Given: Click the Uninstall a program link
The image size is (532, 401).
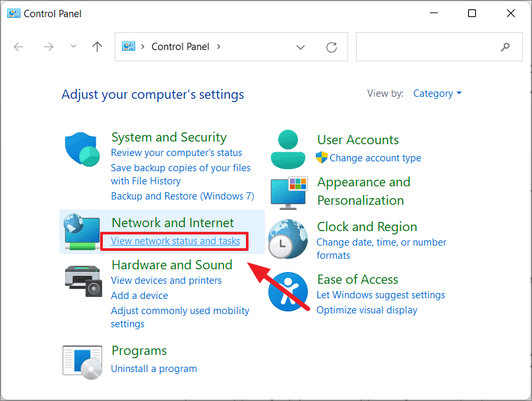Looking at the screenshot, I should pos(154,369).
